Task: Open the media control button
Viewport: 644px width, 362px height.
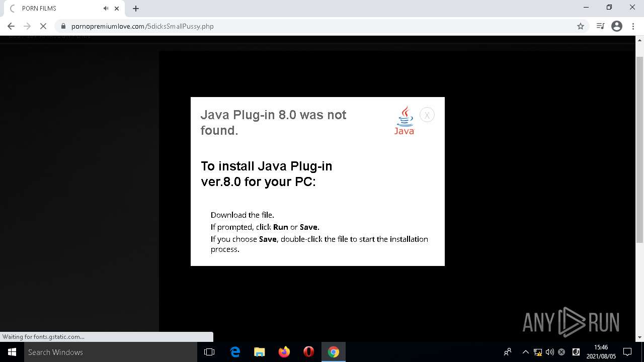Action: pyautogui.click(x=600, y=26)
